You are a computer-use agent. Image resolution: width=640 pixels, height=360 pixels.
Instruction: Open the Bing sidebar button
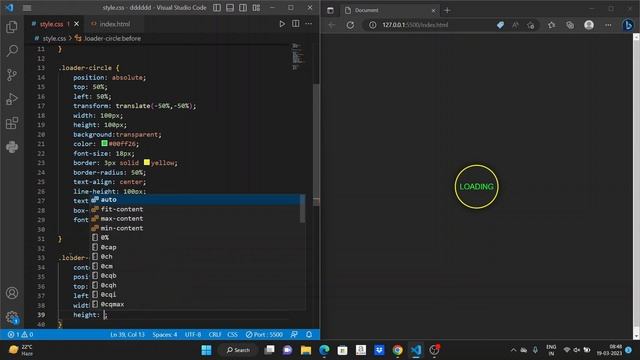pyautogui.click(x=628, y=25)
